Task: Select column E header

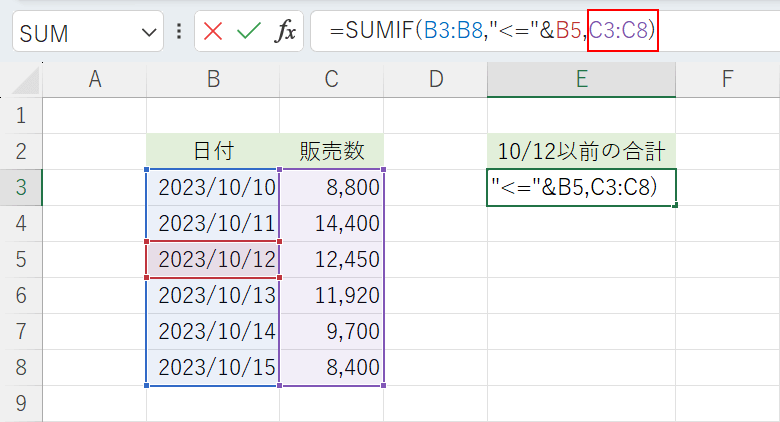Action: pyautogui.click(x=581, y=80)
